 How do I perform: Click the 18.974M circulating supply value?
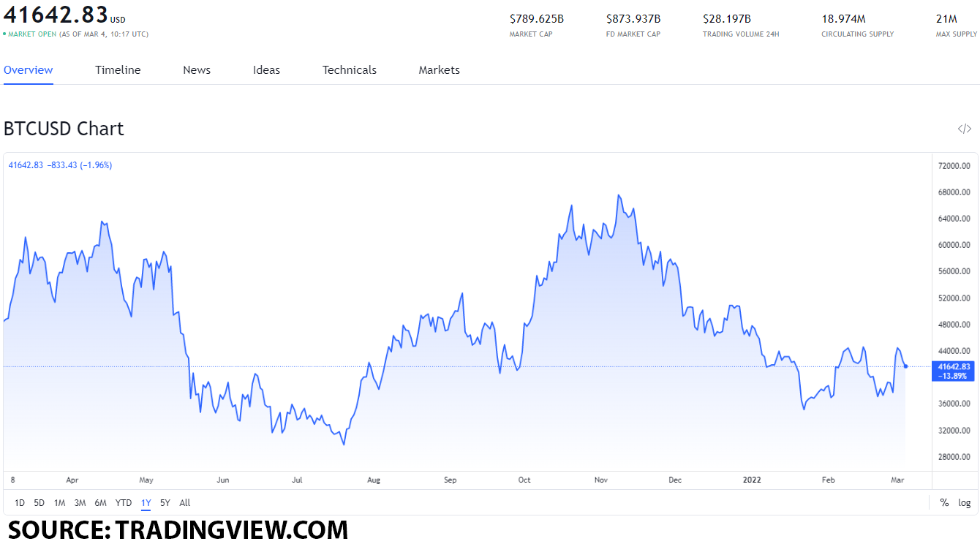[x=844, y=19]
